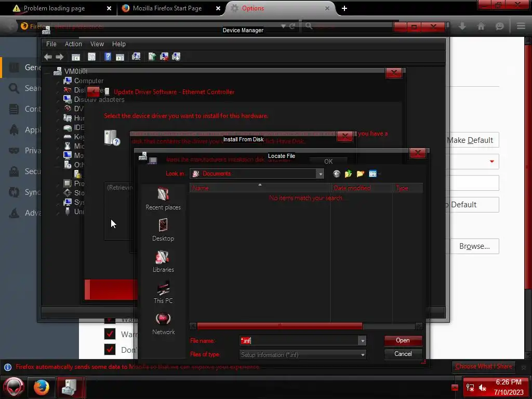
Task: Click Firefox home toolbar icon
Action: tap(481, 26)
